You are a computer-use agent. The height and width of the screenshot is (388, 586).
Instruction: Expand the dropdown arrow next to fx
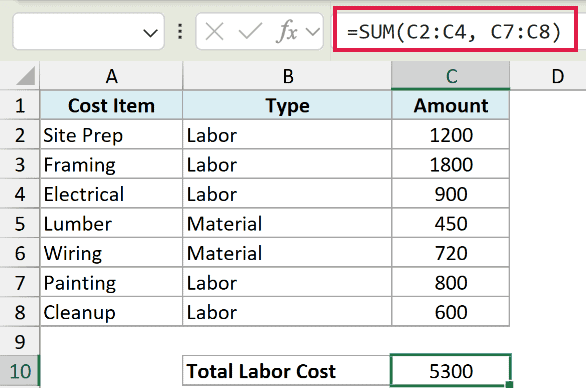click(x=312, y=32)
